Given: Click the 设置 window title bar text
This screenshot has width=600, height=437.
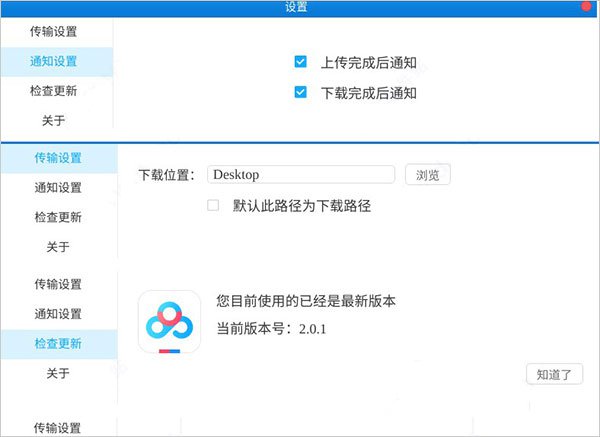Looking at the screenshot, I should coord(296,7).
